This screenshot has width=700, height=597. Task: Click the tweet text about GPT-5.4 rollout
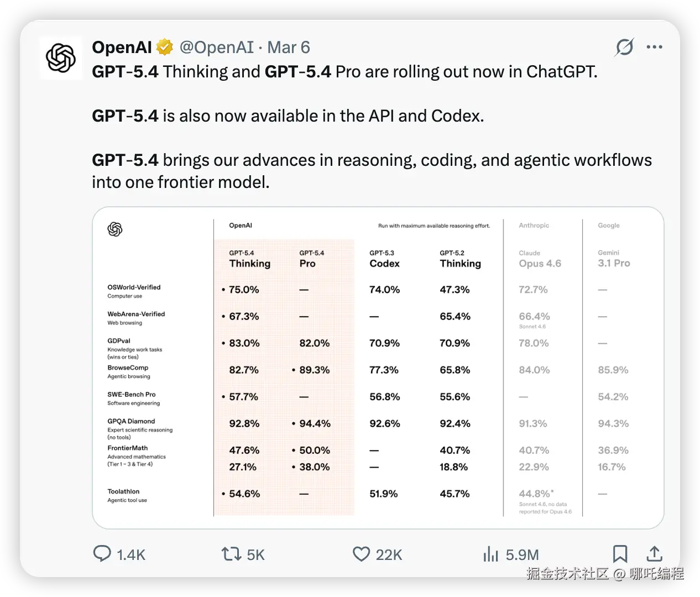[344, 72]
